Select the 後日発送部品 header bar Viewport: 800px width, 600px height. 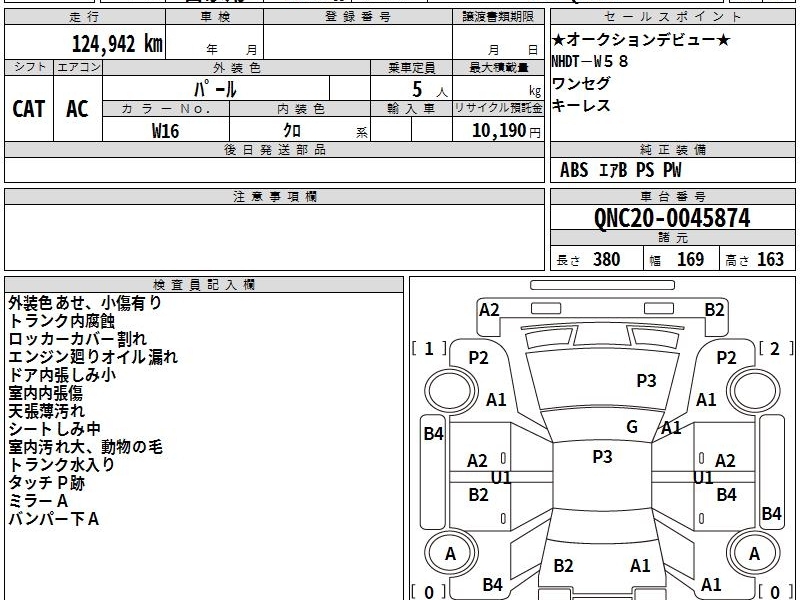[274, 150]
